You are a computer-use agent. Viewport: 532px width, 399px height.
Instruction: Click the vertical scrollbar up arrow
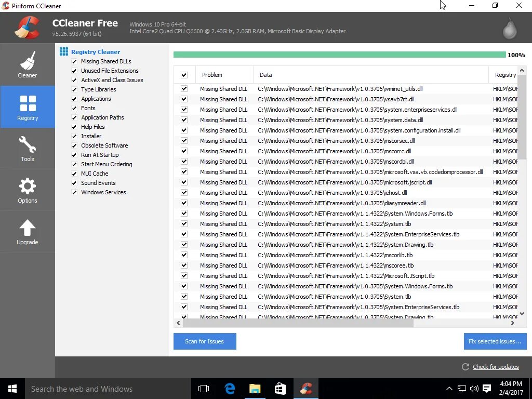click(522, 71)
